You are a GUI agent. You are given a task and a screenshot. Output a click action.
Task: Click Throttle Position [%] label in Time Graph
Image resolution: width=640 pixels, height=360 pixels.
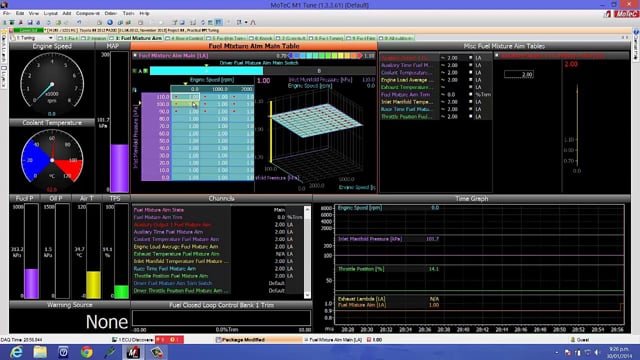(361, 269)
